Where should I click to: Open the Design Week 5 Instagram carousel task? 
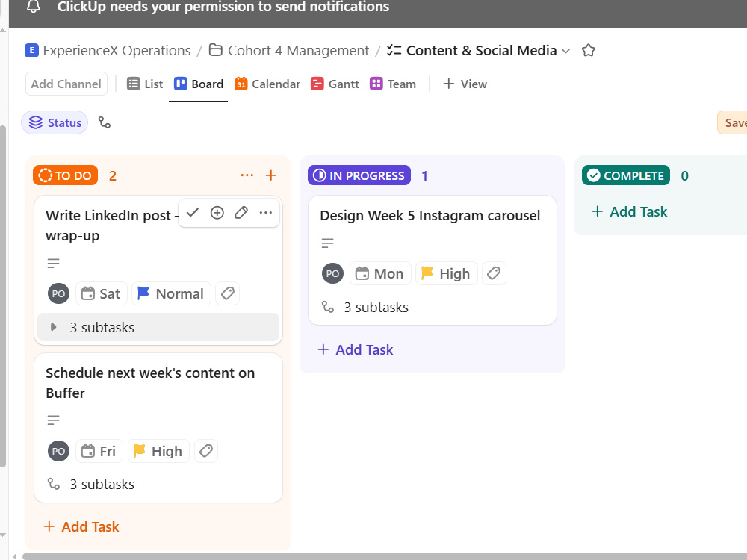pos(430,215)
